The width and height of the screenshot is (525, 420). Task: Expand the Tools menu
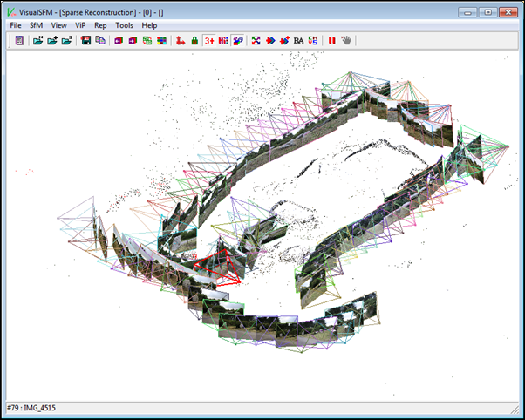click(124, 25)
